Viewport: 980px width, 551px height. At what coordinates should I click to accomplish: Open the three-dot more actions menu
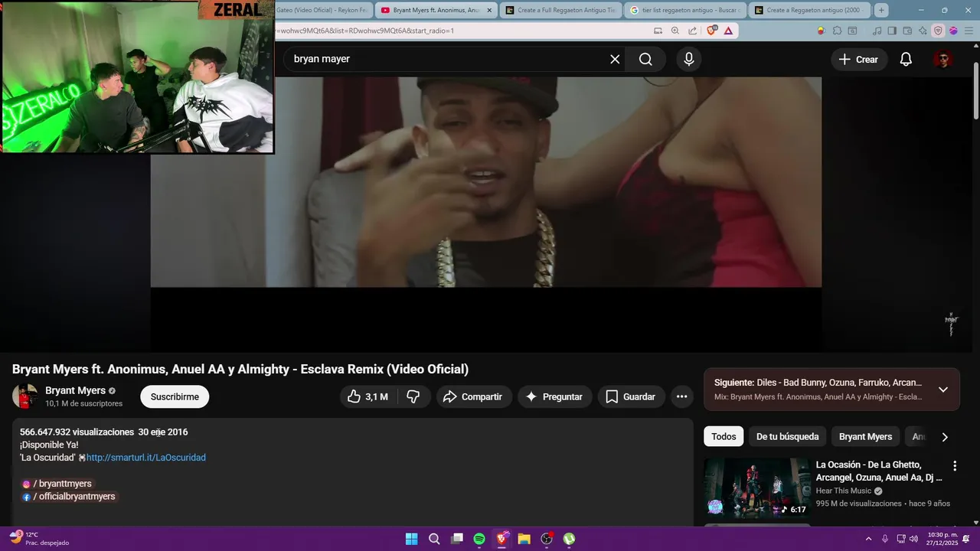tap(681, 396)
